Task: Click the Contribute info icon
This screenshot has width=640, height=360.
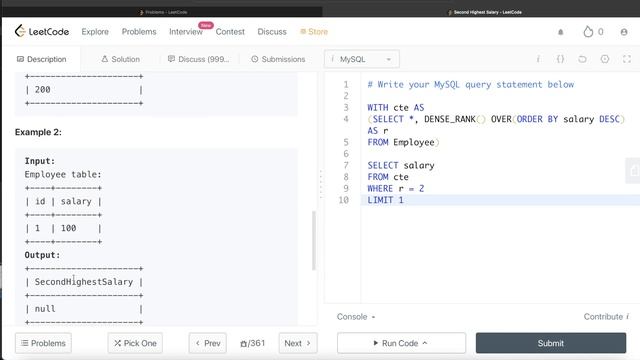Action: pos(627,316)
